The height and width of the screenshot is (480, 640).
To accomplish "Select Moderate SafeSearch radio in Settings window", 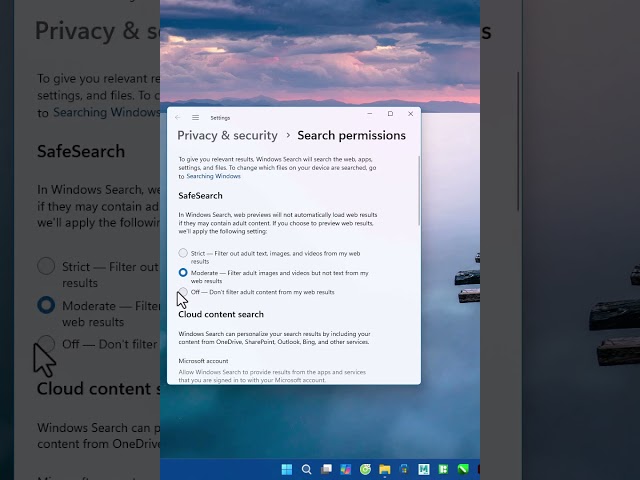I will (183, 272).
